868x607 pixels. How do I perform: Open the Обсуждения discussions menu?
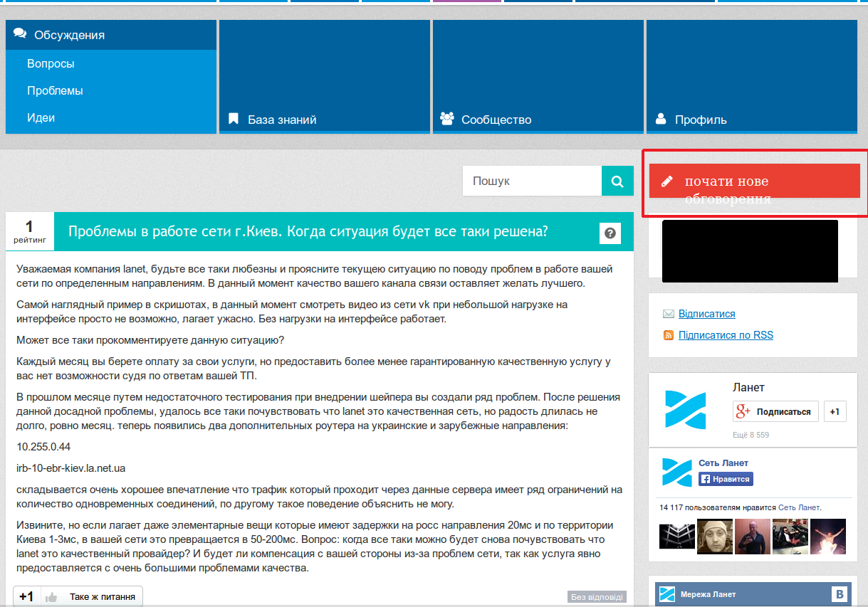coord(69,35)
